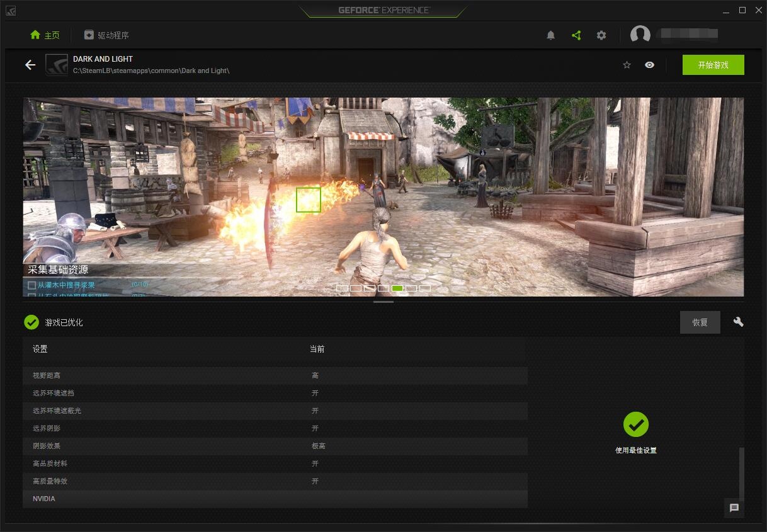The height and width of the screenshot is (532, 767).
Task: Click the Dark and Light game icon
Action: (x=57, y=65)
